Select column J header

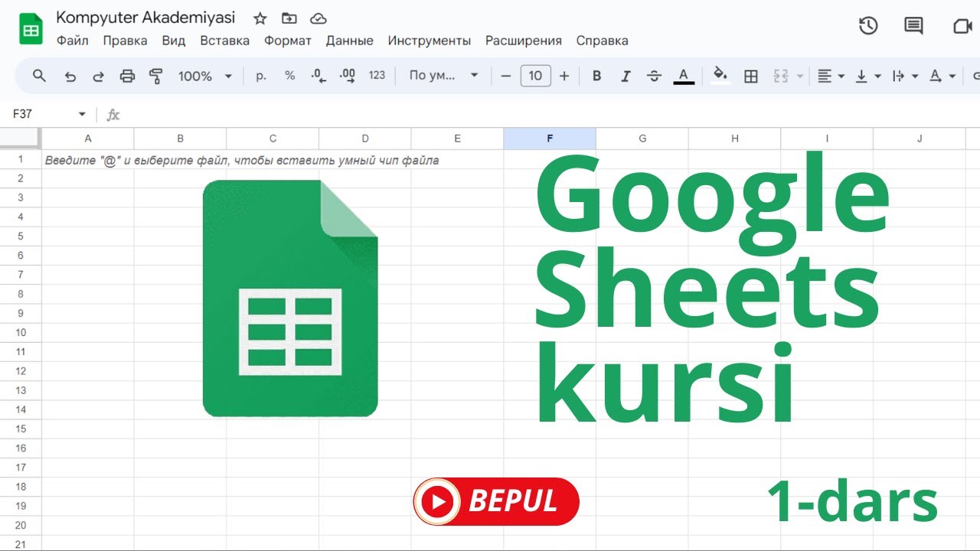(920, 139)
